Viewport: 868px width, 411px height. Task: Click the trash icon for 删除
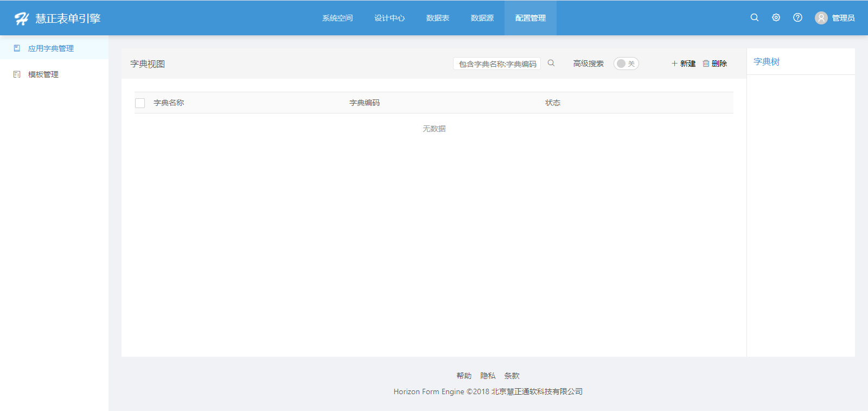tap(706, 64)
